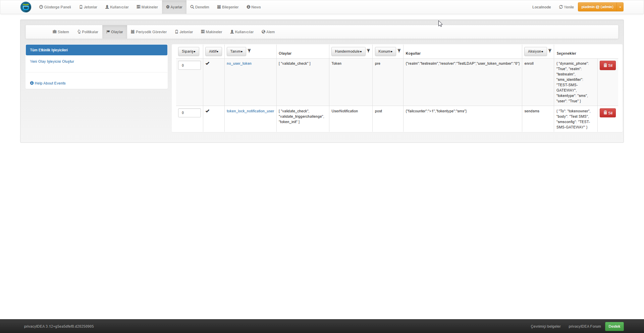Click filter icon next to Handlermodule column
Screen dimensions: 644x333
[368, 51]
